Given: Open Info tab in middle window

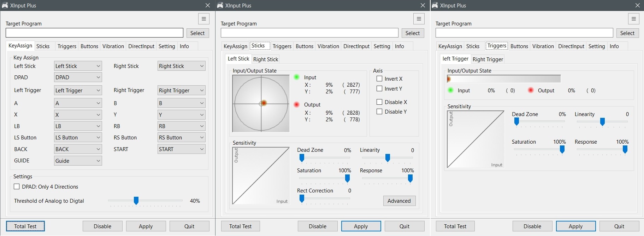Looking at the screenshot, I should coord(400,46).
